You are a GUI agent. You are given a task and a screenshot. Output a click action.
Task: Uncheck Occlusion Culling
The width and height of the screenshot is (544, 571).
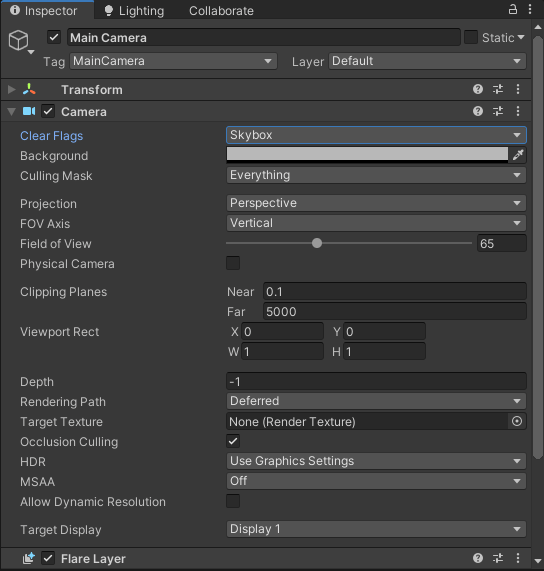[233, 441]
